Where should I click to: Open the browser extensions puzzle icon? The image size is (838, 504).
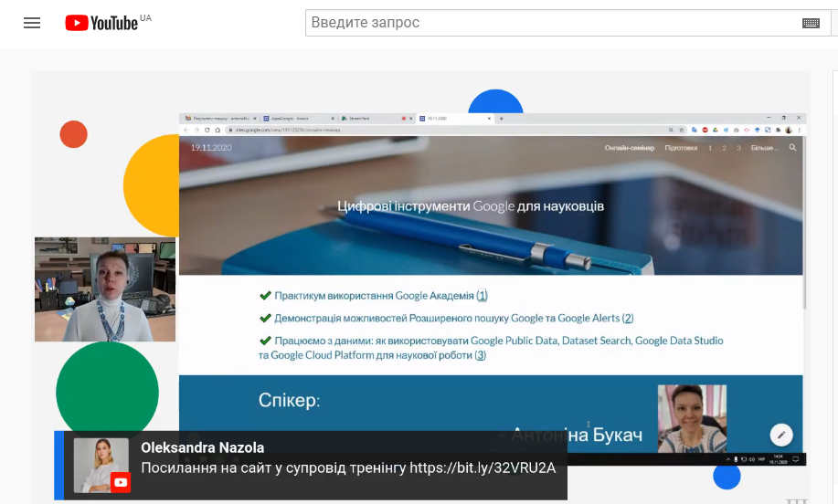[x=779, y=130]
